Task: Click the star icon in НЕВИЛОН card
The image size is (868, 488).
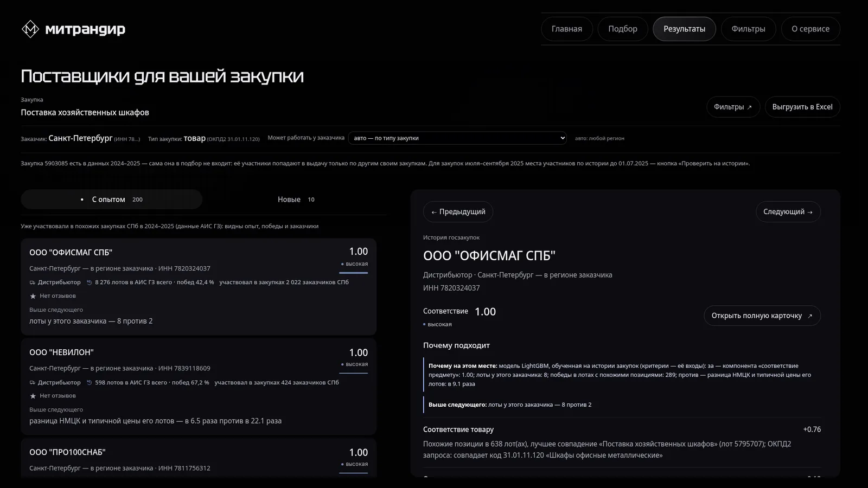Action: pos(33,396)
